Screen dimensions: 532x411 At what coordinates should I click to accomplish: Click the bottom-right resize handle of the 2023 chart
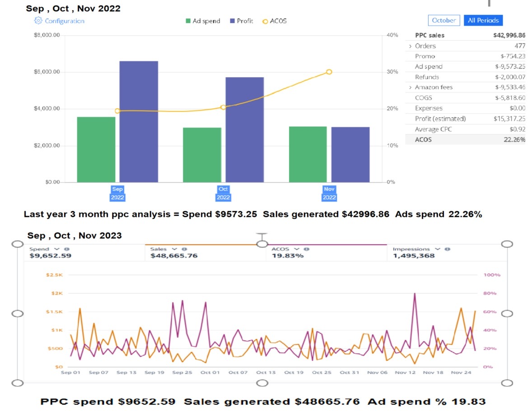coord(507,383)
